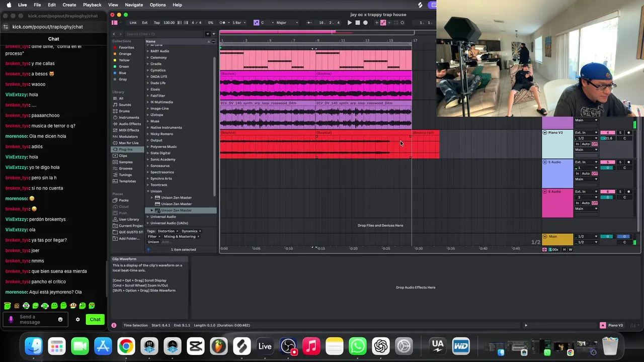This screenshot has width=644, height=362.
Task: Open the Notes app from the Dock
Action: (x=335, y=346)
